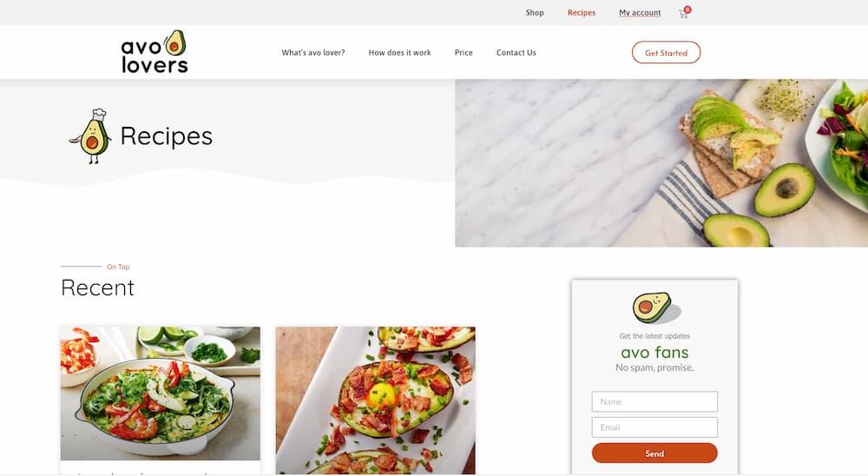Click the red cart badge counter
Screen dimensions: 868x476
[687, 10]
